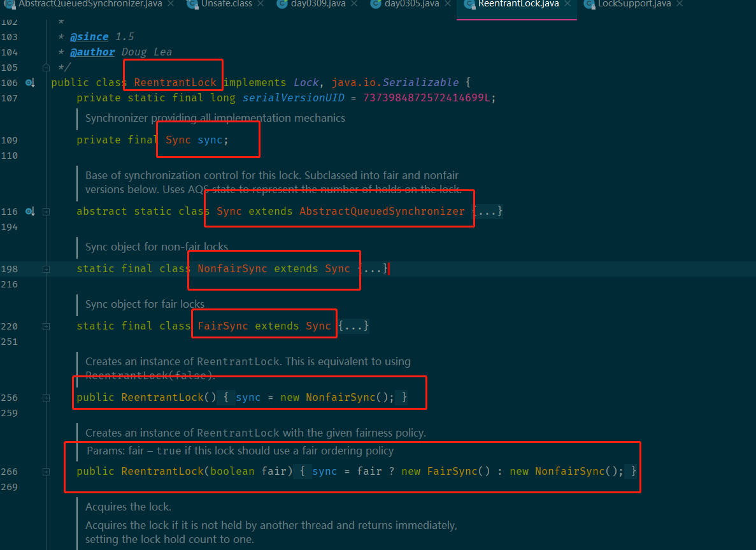
Task: Close the day0305.java tab
Action: pyautogui.click(x=448, y=4)
